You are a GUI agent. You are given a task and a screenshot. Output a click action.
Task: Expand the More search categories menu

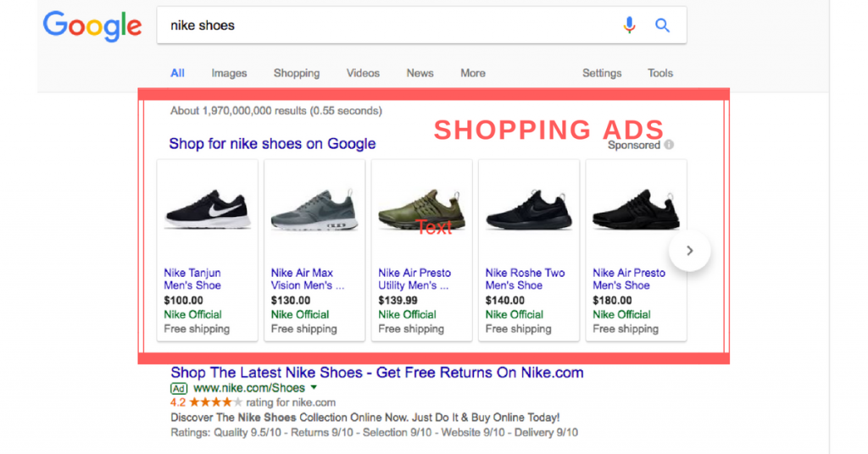[473, 73]
